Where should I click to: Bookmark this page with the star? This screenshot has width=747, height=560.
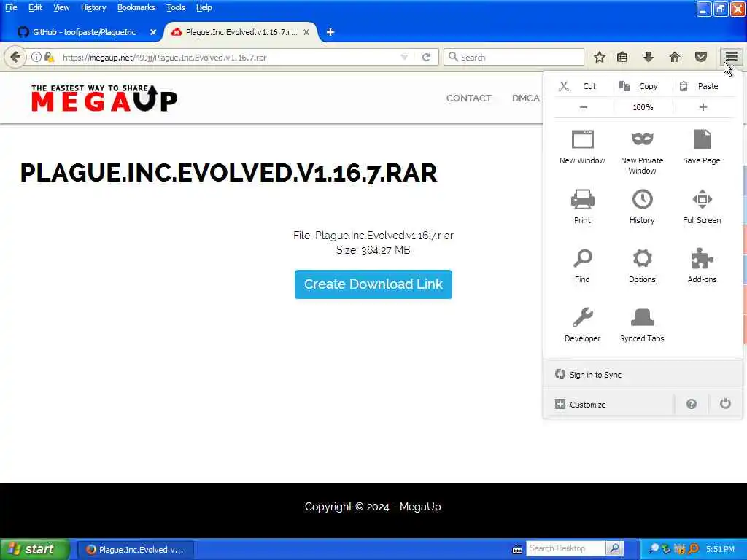coord(600,58)
